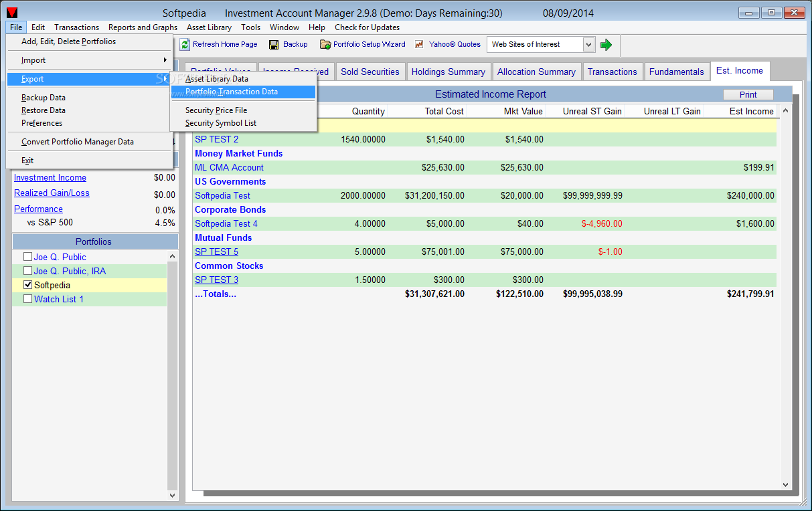Screen dimensions: 812x511
Task: Open the Portfolio Setup Wizard icon
Action: tap(325, 45)
